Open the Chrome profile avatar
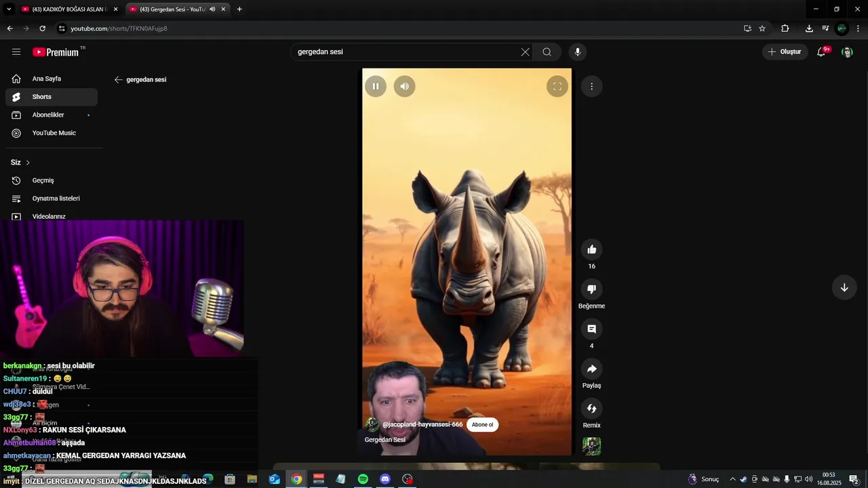The width and height of the screenshot is (868, 488). point(842,28)
